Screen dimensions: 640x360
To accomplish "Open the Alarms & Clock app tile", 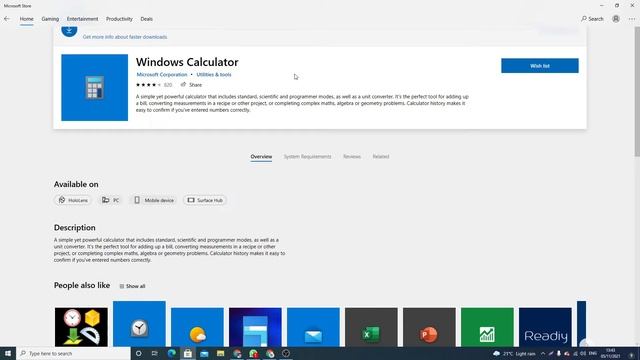I will (x=139, y=324).
